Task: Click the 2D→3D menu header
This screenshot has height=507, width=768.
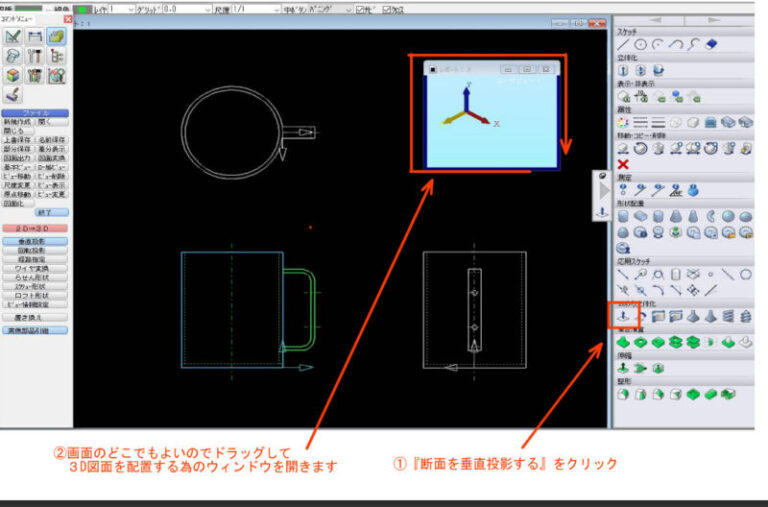Action: click(x=35, y=228)
